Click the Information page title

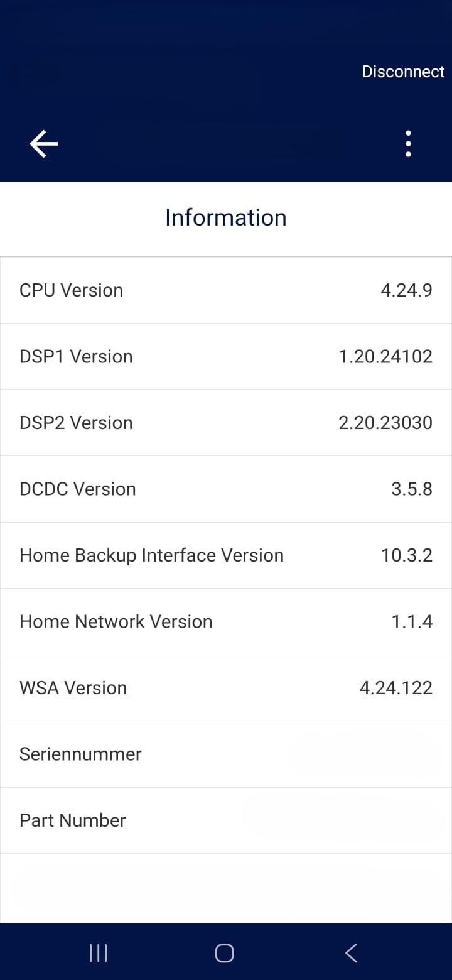[x=226, y=217]
